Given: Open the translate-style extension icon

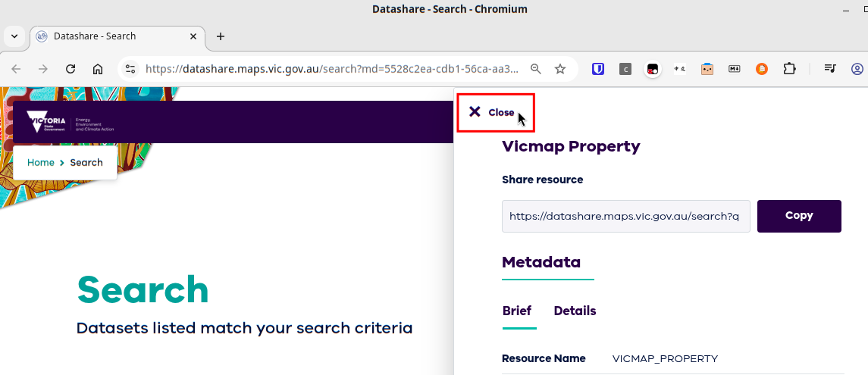Looking at the screenshot, I should click(x=680, y=69).
